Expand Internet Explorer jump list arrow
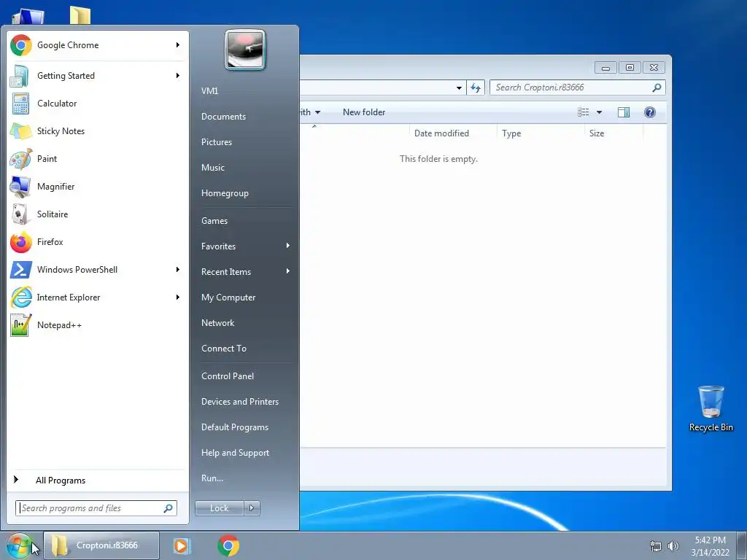The width and height of the screenshot is (747, 560). [x=178, y=297]
